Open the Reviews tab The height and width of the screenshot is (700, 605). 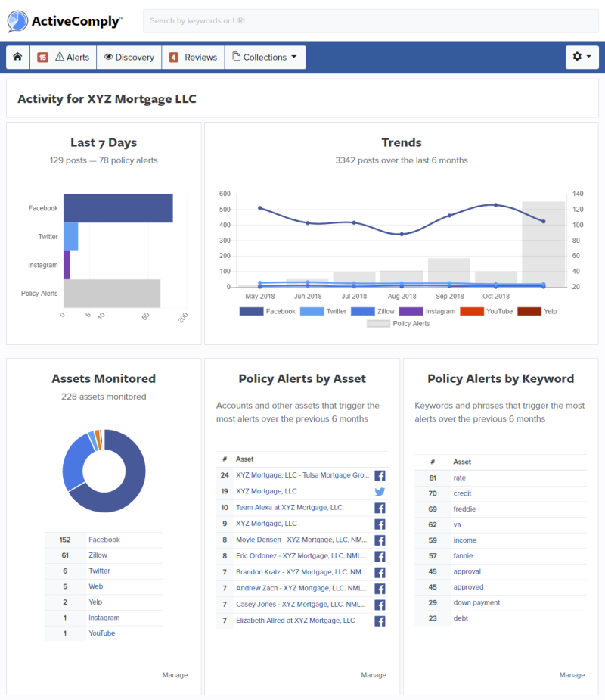193,58
